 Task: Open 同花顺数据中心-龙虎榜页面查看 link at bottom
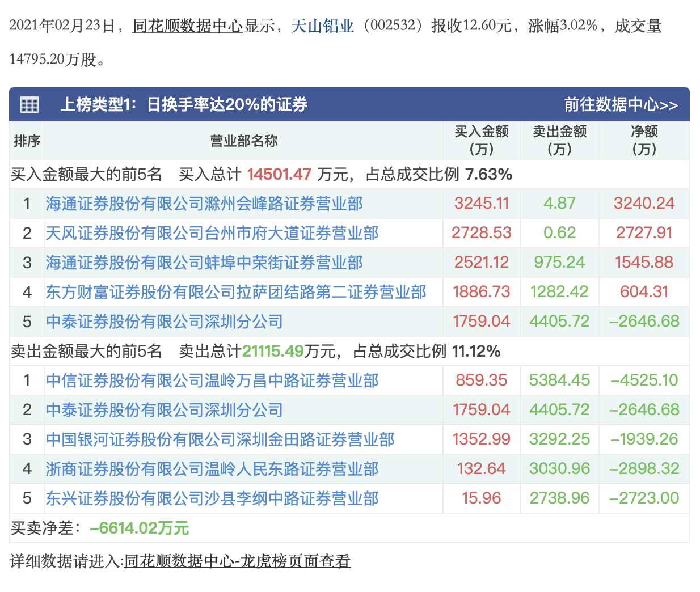coord(238,561)
